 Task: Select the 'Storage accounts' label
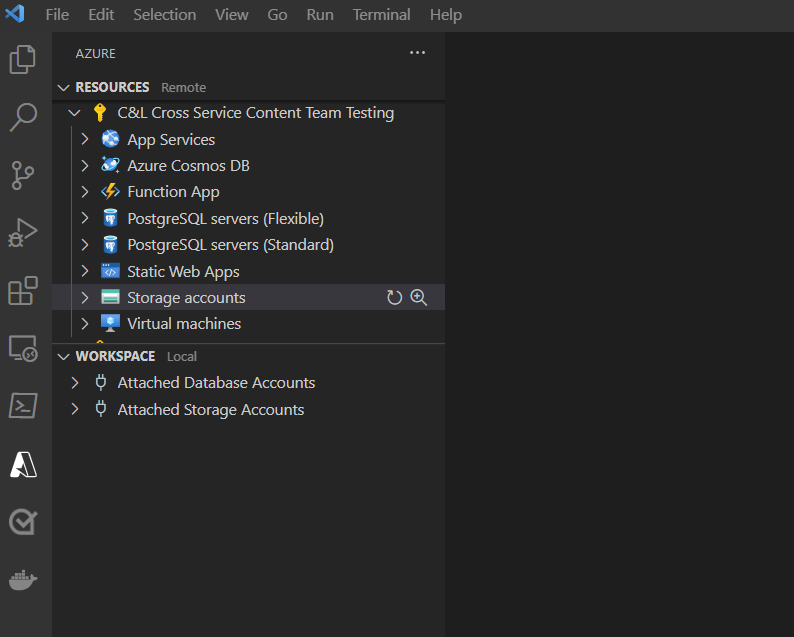(x=186, y=298)
